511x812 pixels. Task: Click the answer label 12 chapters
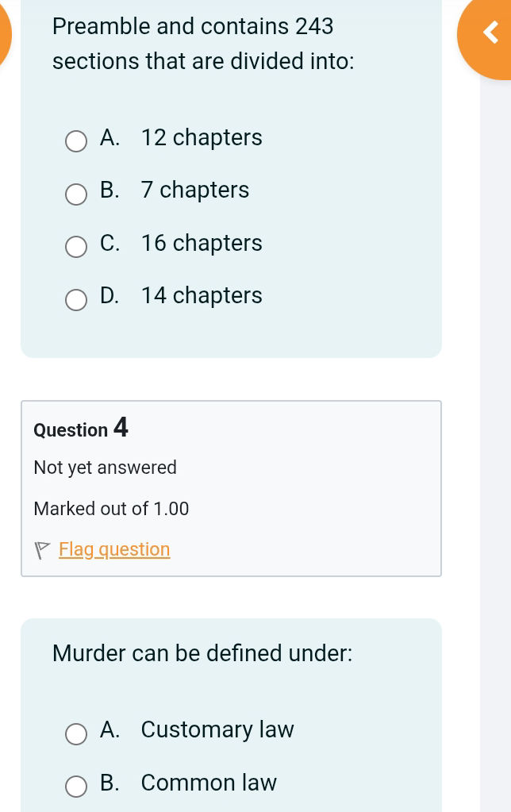[x=200, y=137]
